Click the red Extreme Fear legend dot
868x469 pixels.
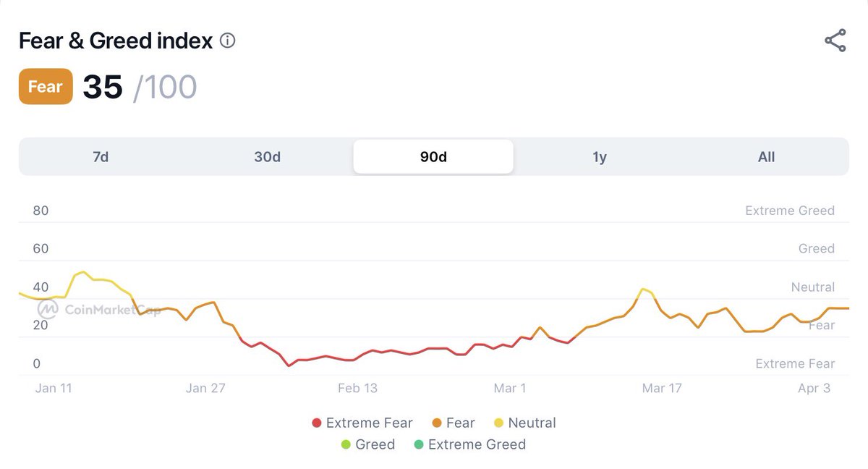(316, 423)
